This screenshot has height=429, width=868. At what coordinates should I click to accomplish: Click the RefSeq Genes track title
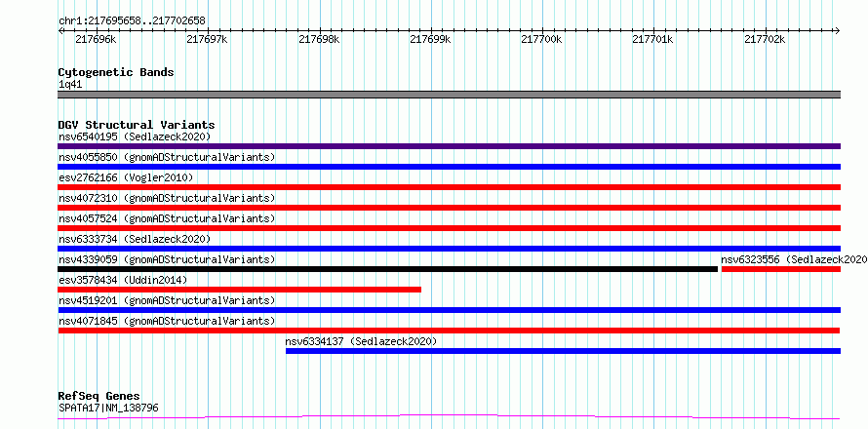click(x=99, y=397)
